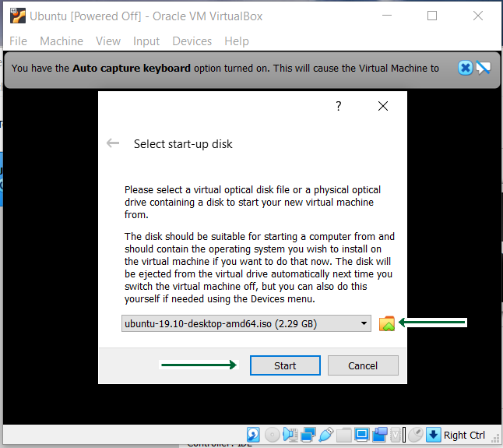Dismiss the Auto capture keyboard notification
Screen dimensions: 503x448
pyautogui.click(x=465, y=68)
